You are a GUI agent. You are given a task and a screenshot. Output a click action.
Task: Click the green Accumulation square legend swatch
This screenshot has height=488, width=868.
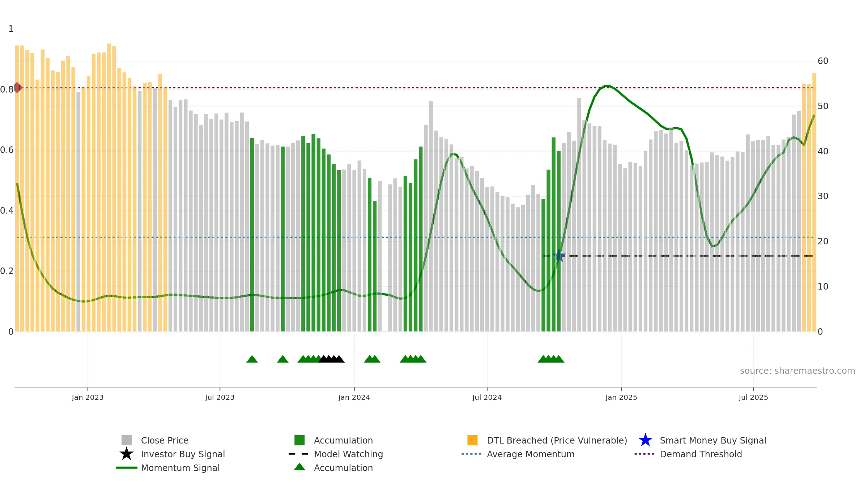pos(299,440)
